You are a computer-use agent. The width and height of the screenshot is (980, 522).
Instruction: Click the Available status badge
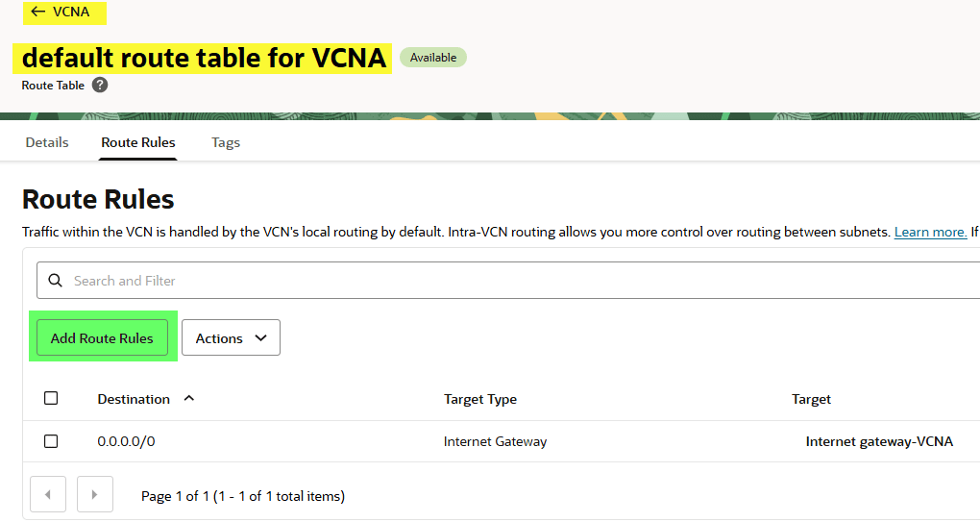coord(433,58)
